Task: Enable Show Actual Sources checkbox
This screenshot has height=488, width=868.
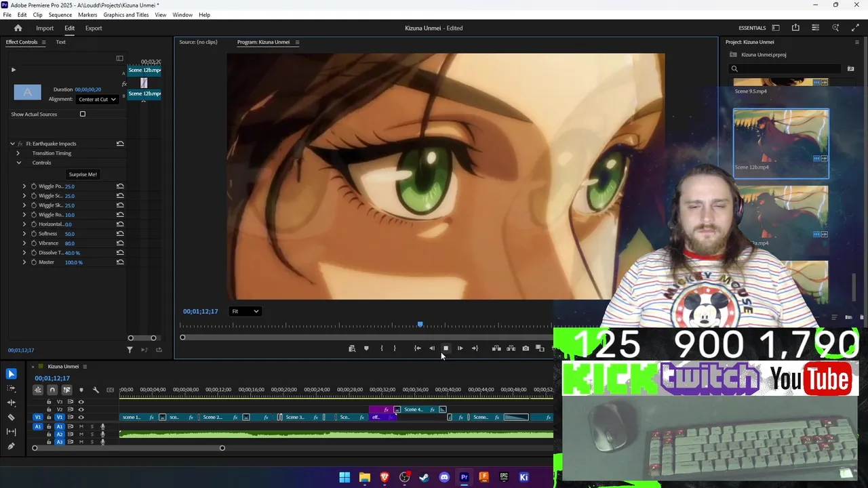Action: tap(83, 114)
